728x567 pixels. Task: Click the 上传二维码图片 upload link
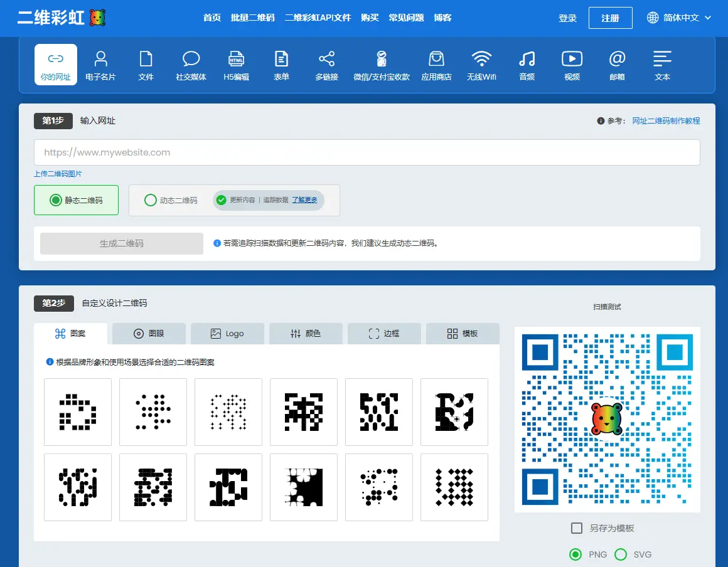point(58,174)
